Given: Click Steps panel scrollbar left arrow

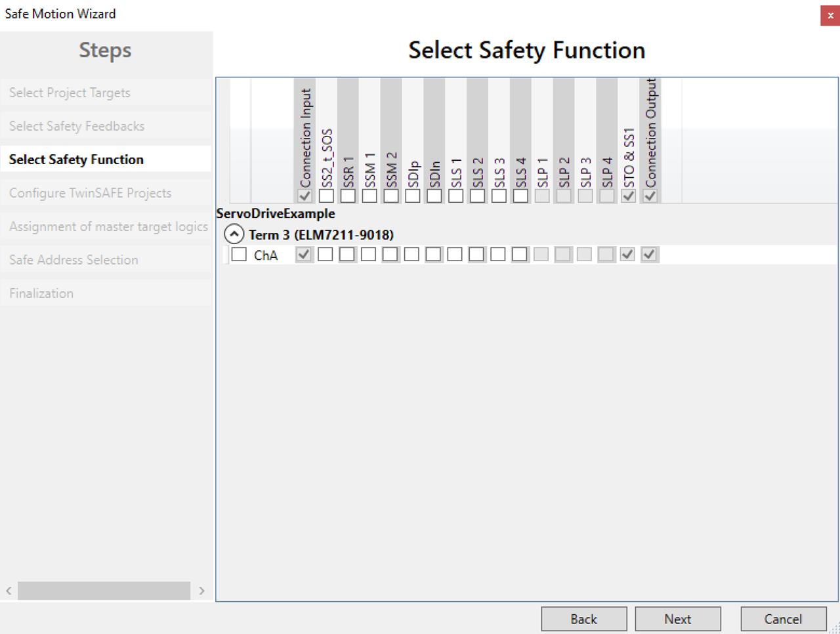Looking at the screenshot, I should (x=9, y=591).
